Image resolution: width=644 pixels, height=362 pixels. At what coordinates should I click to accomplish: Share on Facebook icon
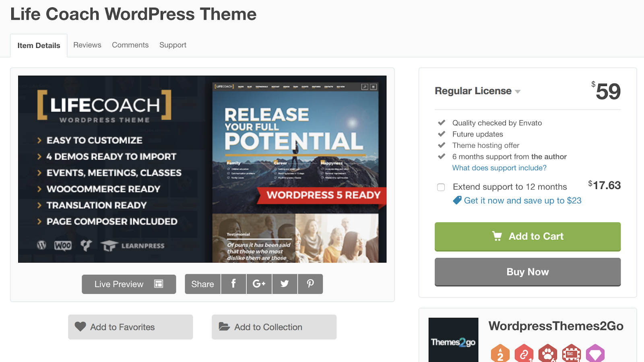pyautogui.click(x=233, y=284)
